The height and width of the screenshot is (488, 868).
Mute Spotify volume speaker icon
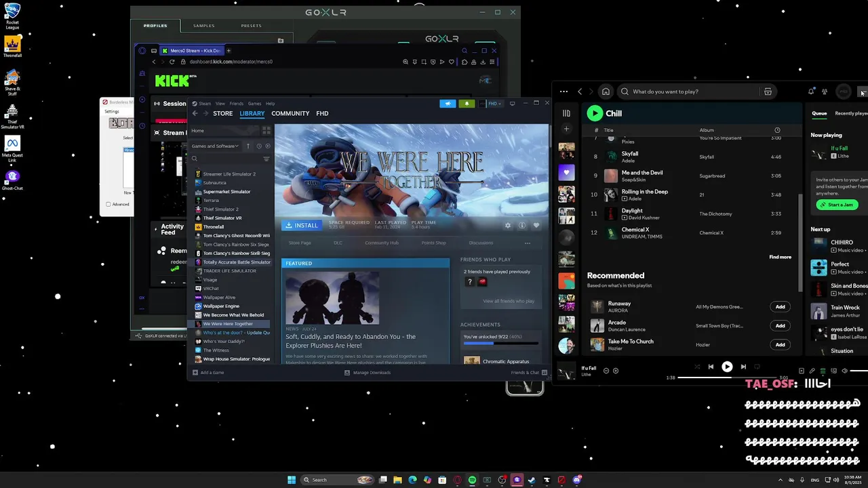click(x=844, y=371)
